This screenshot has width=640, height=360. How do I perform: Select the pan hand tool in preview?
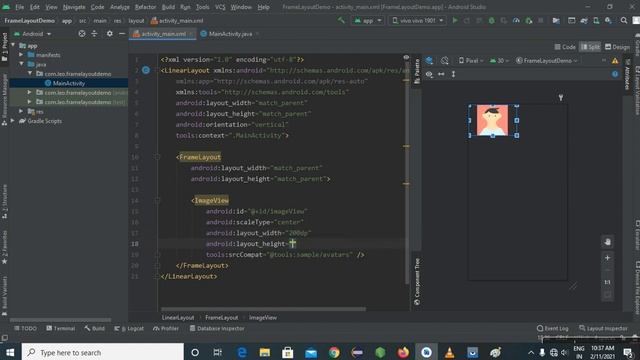coord(607,242)
